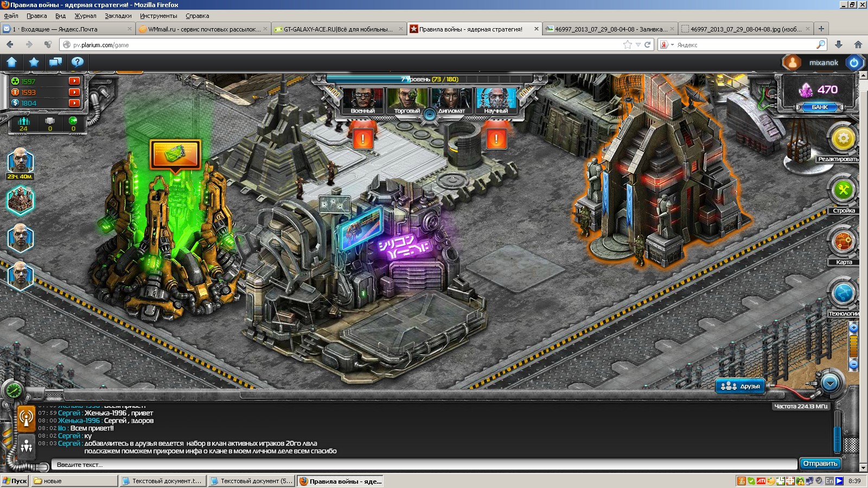Open the новые folder in the taskbar
This screenshot has width=868, height=488.
(74, 481)
